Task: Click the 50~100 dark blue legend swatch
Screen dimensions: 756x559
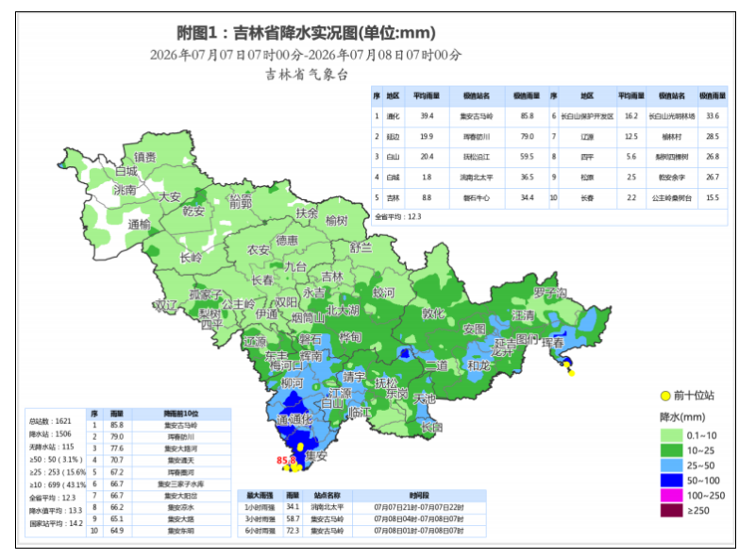Action: point(671,481)
